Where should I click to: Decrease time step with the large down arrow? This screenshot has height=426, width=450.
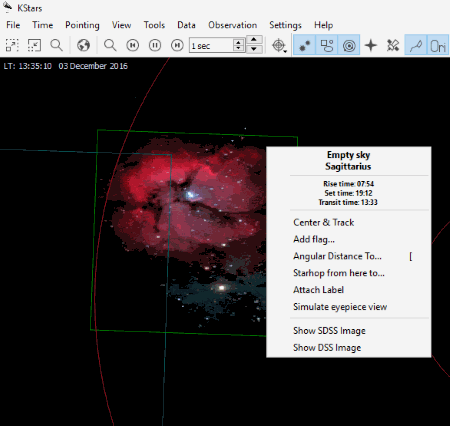(x=254, y=49)
